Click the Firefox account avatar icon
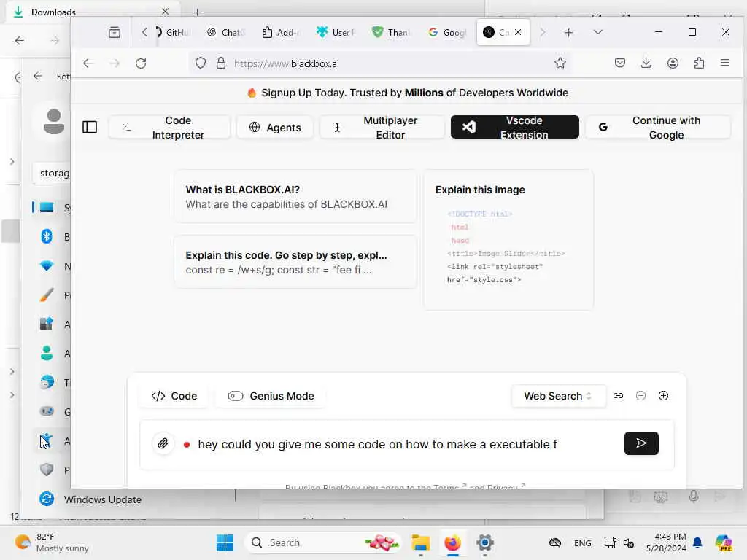Viewport: 747px width, 560px height. pyautogui.click(x=673, y=63)
